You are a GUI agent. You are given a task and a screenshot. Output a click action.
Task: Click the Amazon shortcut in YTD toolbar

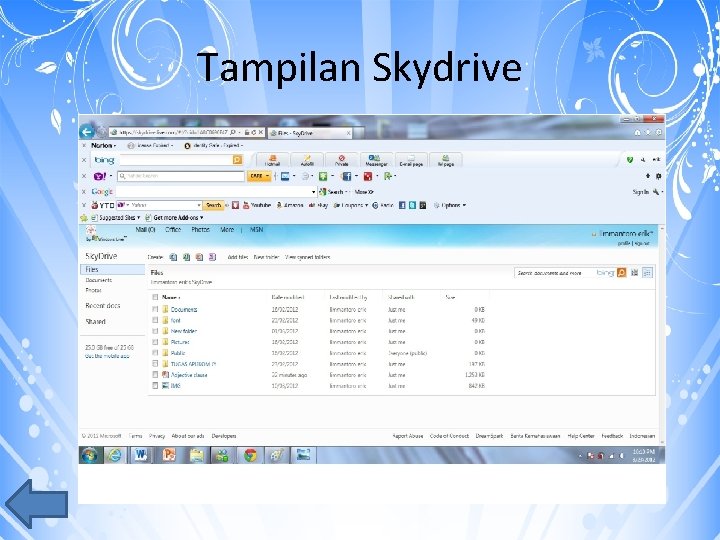coord(290,205)
